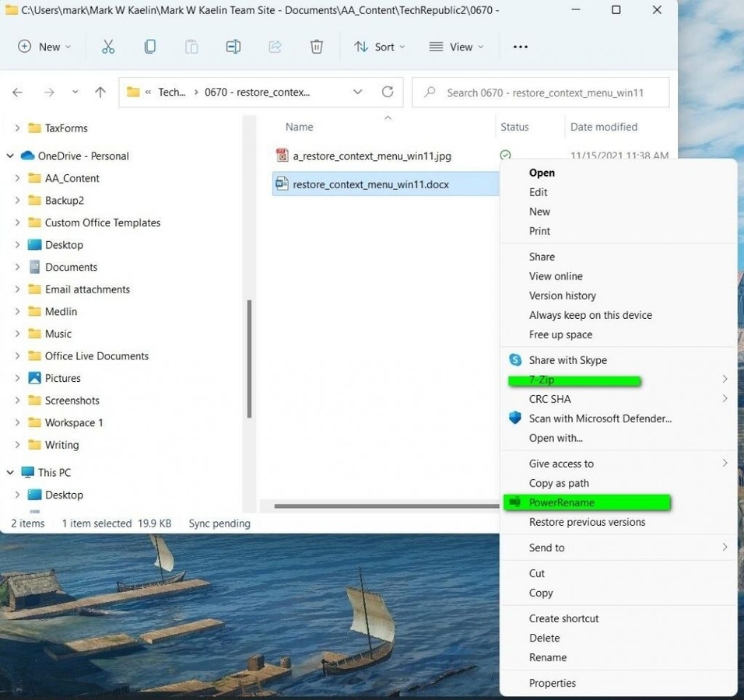Click the Copy icon in the toolbar
This screenshot has height=700, width=744.
pos(150,47)
